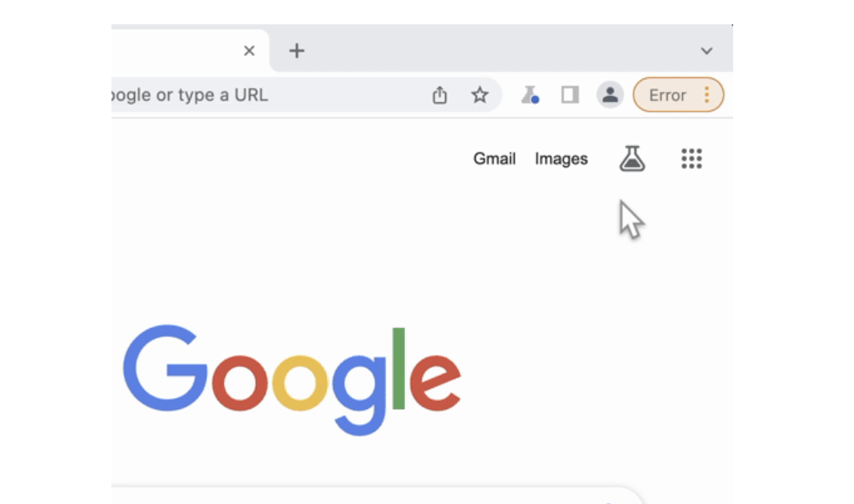This screenshot has width=854, height=504.
Task: Click the blue capital G in Google logo
Action: [x=165, y=367]
